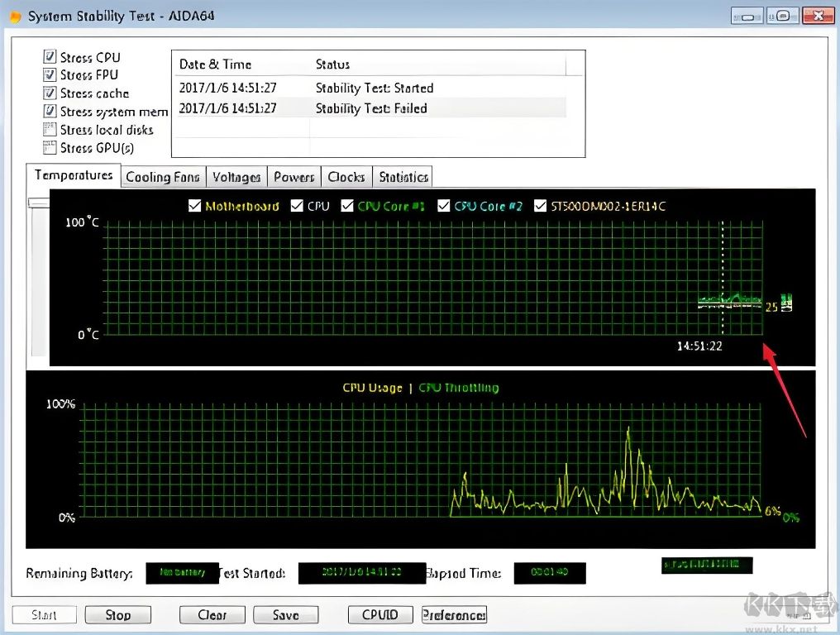Hide the ST500DM002 disk temperature line
840x635 pixels.
[542, 206]
